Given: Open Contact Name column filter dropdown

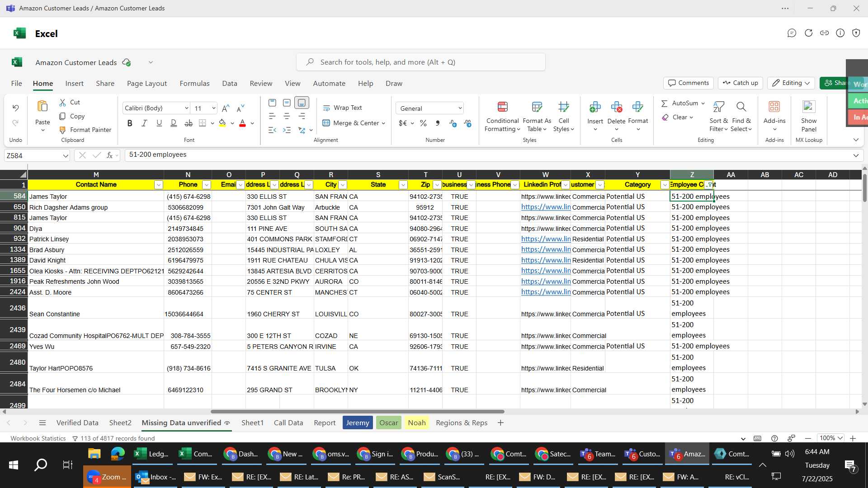Looking at the screenshot, I should click(x=158, y=185).
